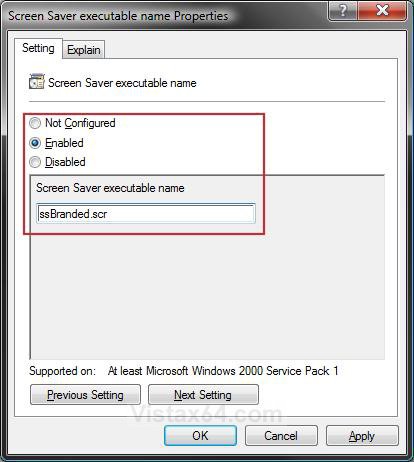
Task: Click the policy setting icon beside the heading
Action: tap(36, 82)
